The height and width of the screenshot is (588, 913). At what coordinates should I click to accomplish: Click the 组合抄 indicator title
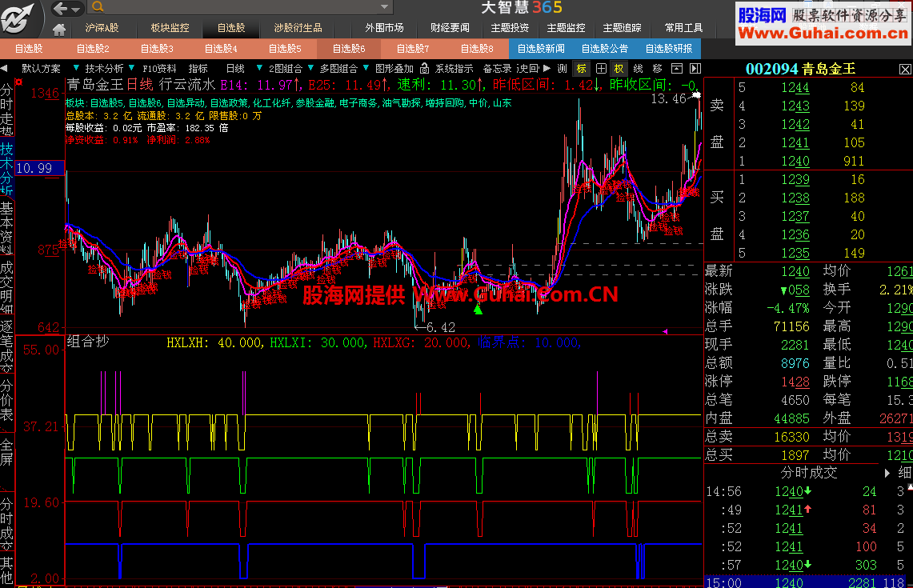tap(88, 341)
